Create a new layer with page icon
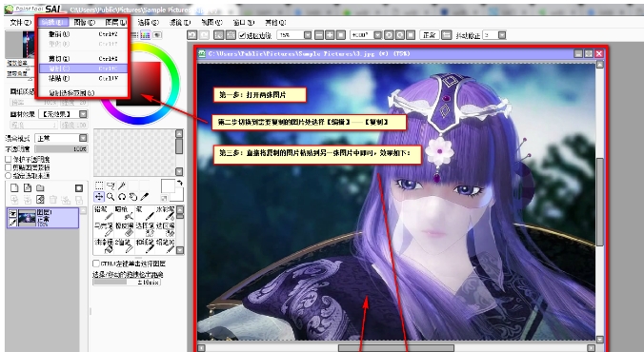Image resolution: width=644 pixels, height=352 pixels. pyautogui.click(x=14, y=188)
